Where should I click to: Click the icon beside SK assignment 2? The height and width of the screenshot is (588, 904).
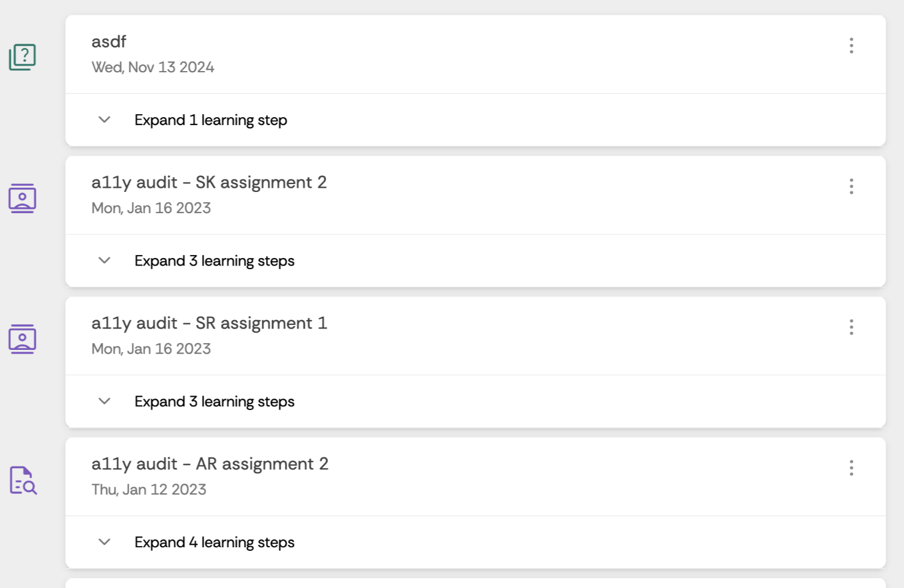coord(22,198)
